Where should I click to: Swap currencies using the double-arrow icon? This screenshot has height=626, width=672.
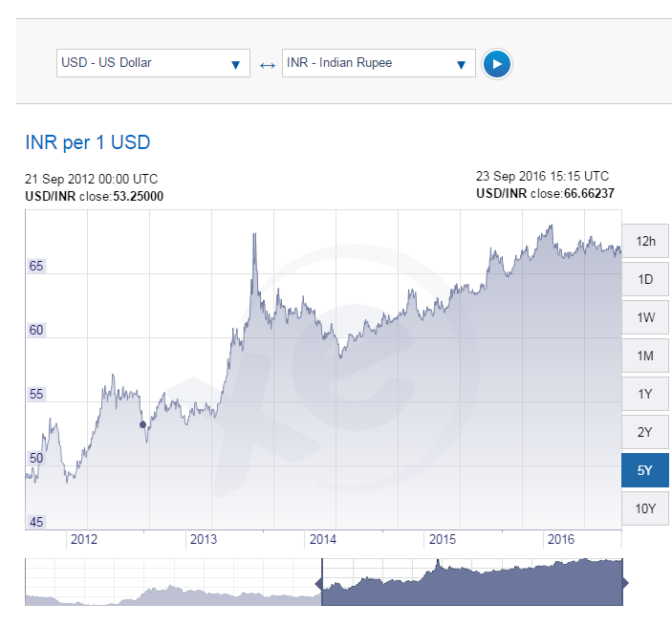pos(268,66)
